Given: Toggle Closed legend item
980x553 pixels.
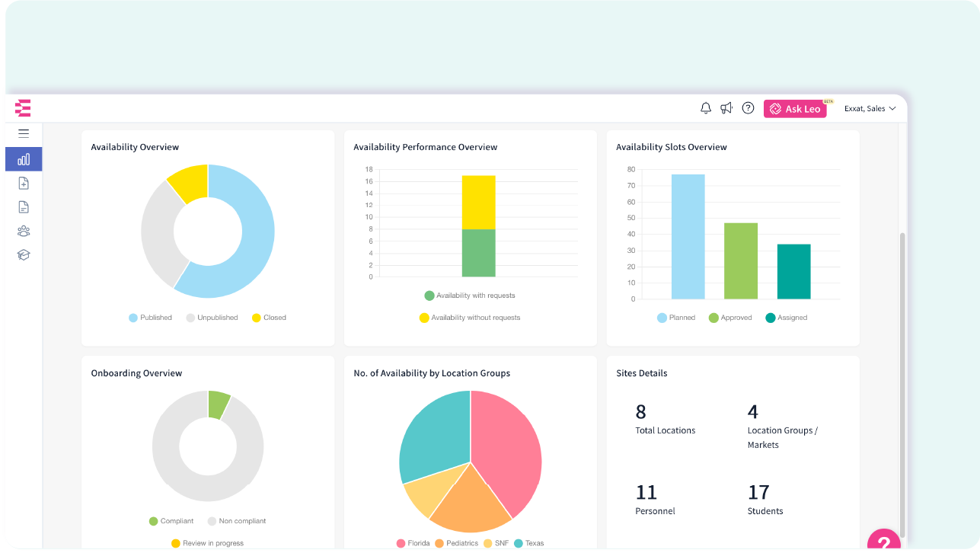Looking at the screenshot, I should (269, 318).
